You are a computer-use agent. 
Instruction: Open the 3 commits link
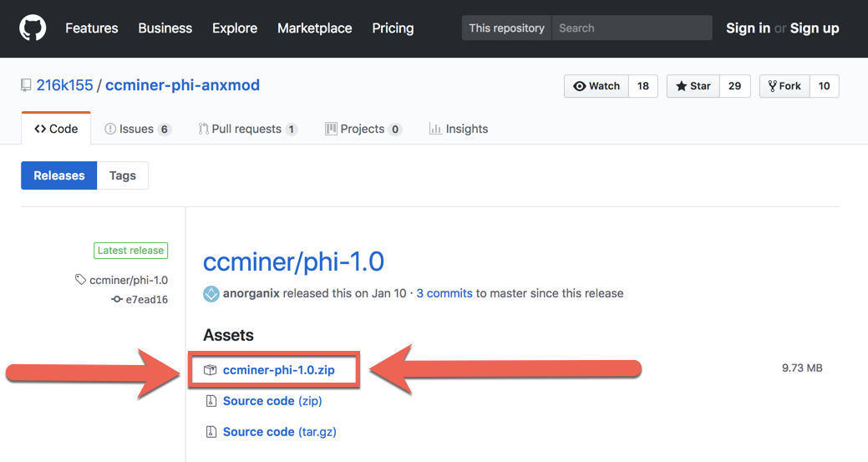click(444, 293)
